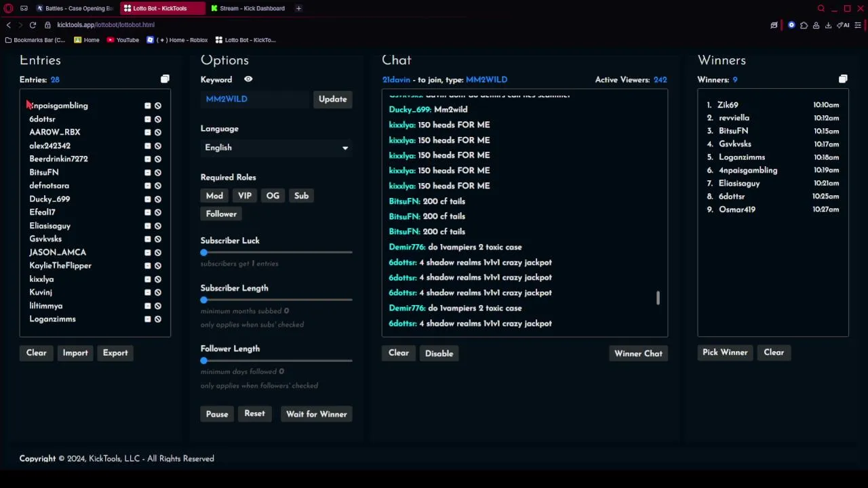This screenshot has width=868, height=488.
Task: Import entries
Action: coord(75,353)
